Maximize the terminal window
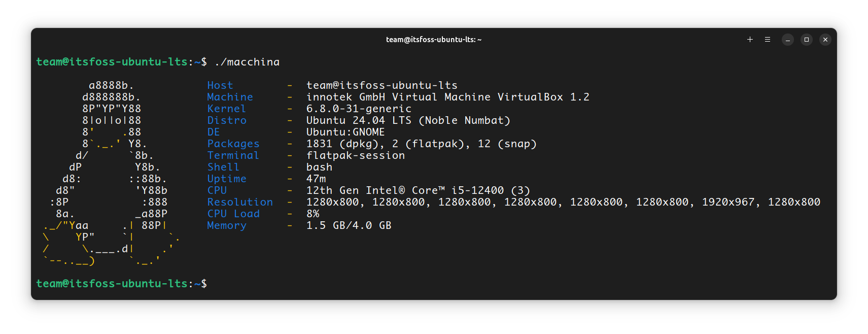 click(x=806, y=39)
